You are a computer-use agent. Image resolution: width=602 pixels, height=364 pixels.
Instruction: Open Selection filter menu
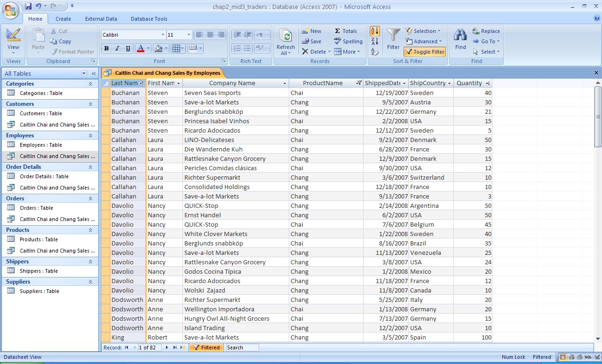click(423, 31)
